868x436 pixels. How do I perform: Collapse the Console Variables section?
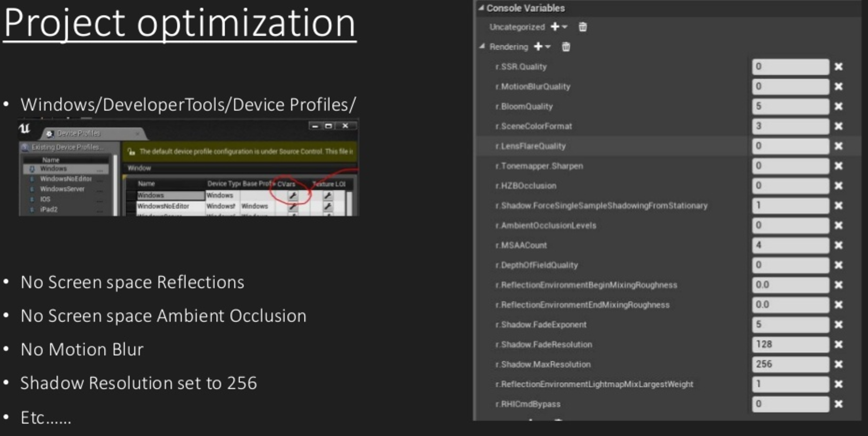(481, 8)
